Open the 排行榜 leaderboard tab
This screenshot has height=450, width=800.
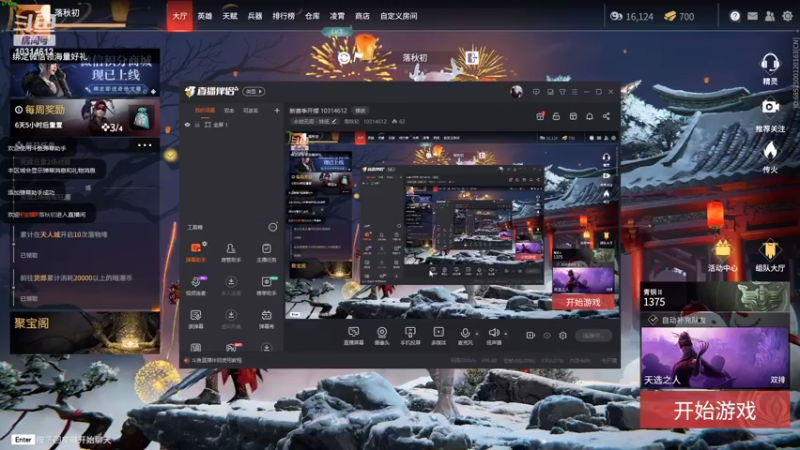point(283,16)
